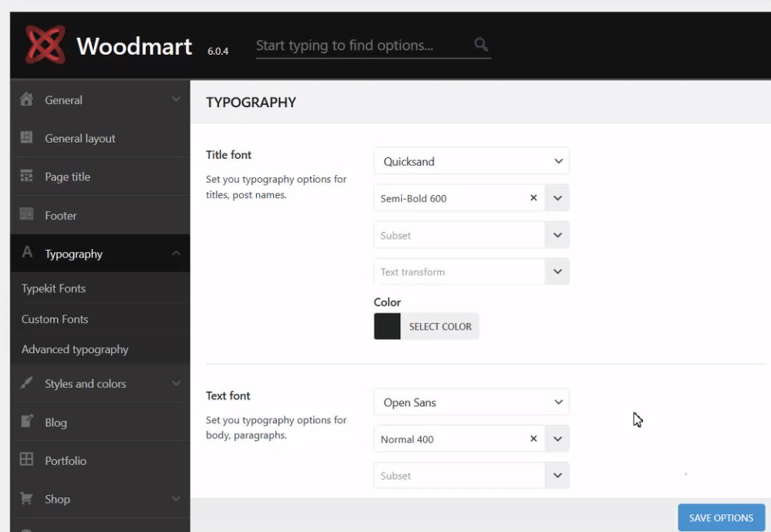Open the Quicksand title font dropdown
Screen dimensions: 771x532
472,161
